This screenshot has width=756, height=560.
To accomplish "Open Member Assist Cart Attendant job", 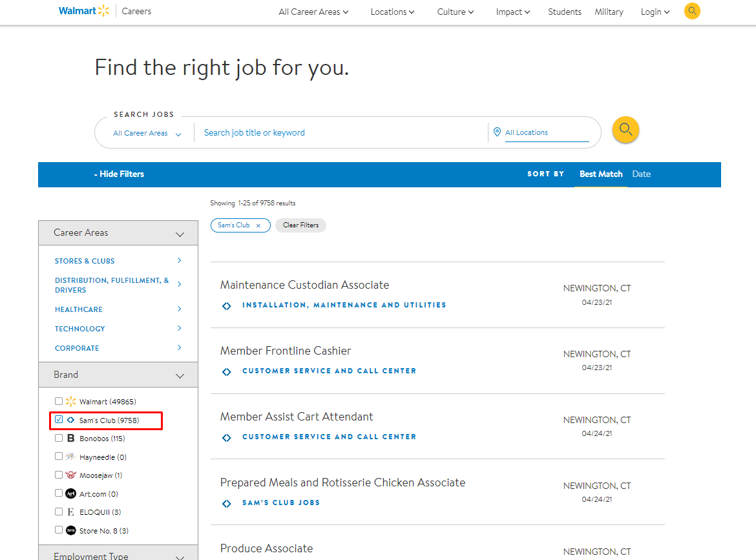I will point(297,417).
